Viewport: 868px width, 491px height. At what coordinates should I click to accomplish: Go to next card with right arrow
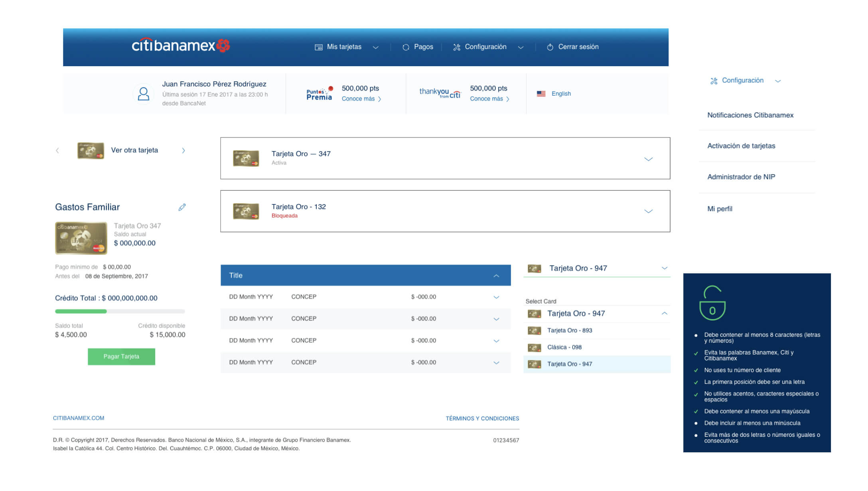(183, 151)
